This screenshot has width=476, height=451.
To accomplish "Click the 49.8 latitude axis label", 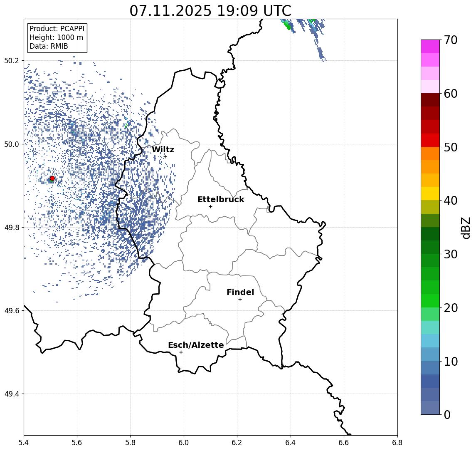I will 12,227.
